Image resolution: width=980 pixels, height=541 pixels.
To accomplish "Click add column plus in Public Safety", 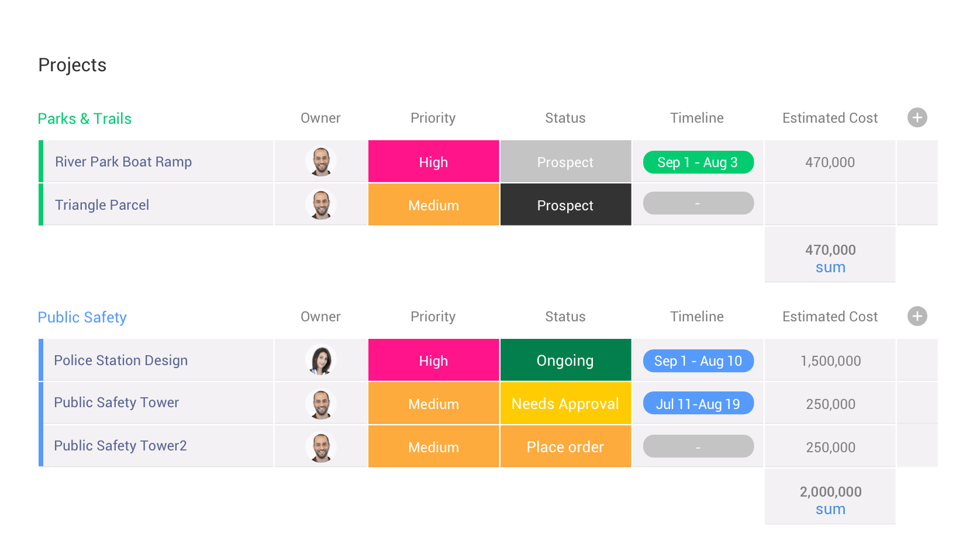I will coord(917,316).
